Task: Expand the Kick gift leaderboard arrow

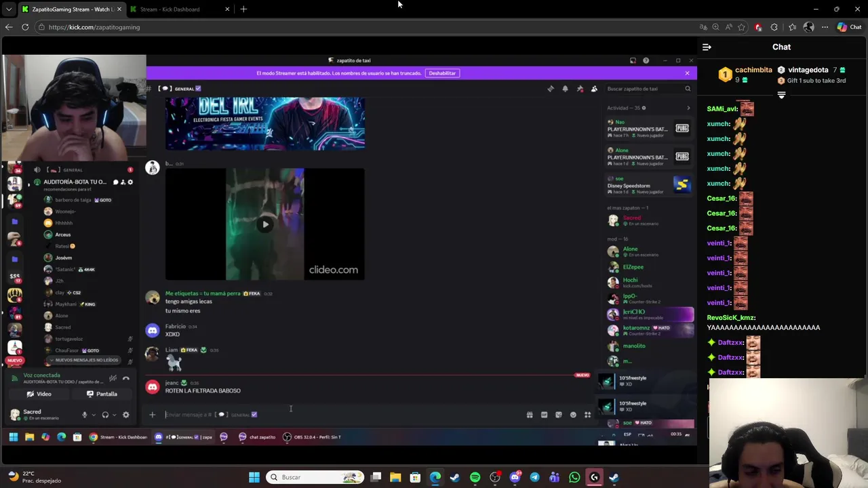Action: pos(781,96)
